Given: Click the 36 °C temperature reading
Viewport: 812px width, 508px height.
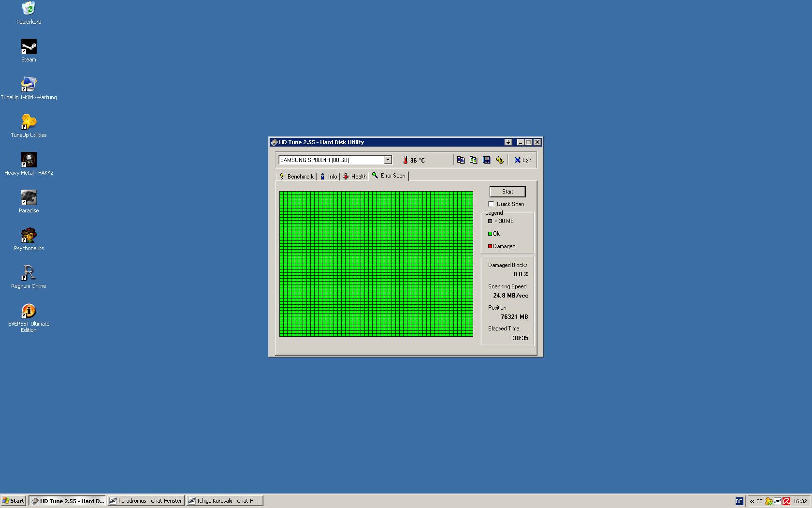Looking at the screenshot, I should tap(418, 161).
